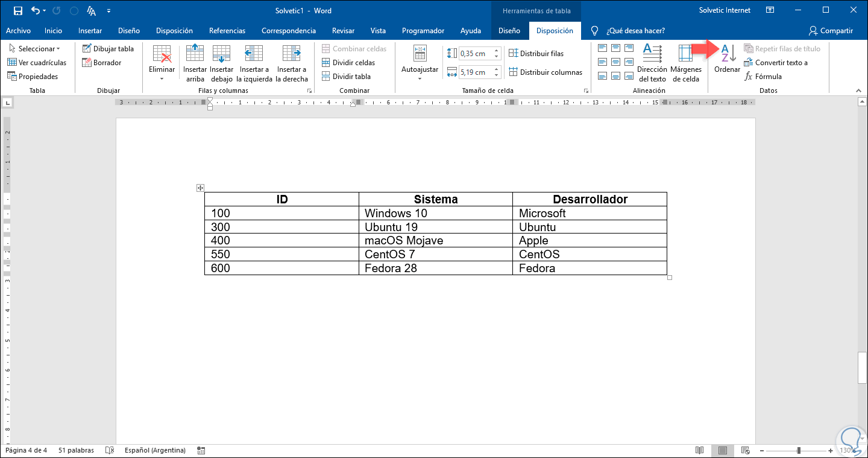Align cell text middle center
The width and height of the screenshot is (868, 458).
point(615,62)
